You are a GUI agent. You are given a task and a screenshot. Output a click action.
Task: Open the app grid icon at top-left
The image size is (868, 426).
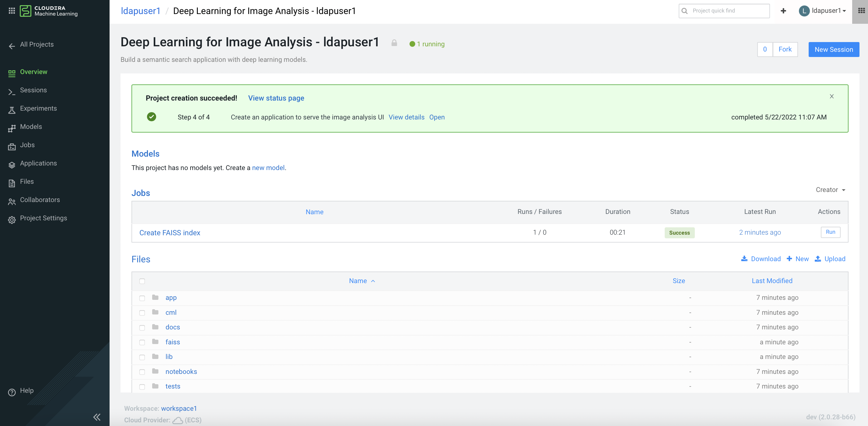[x=12, y=11]
